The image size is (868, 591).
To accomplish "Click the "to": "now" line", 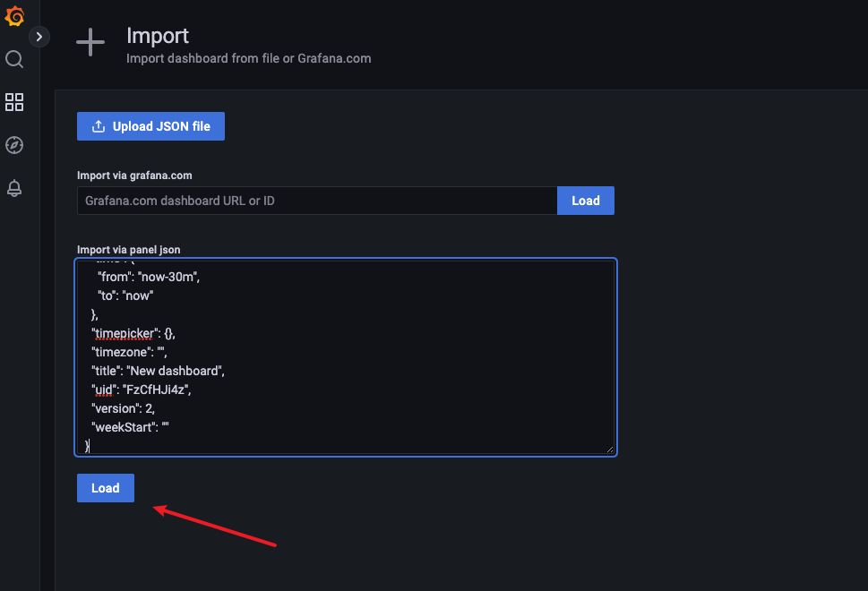I will [x=125, y=295].
